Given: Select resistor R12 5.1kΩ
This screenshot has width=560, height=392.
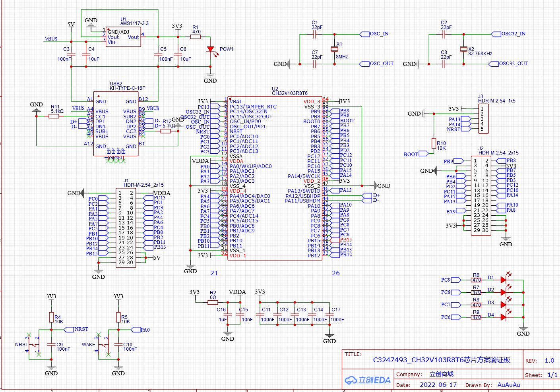Looking at the screenshot, I should coord(166,131).
